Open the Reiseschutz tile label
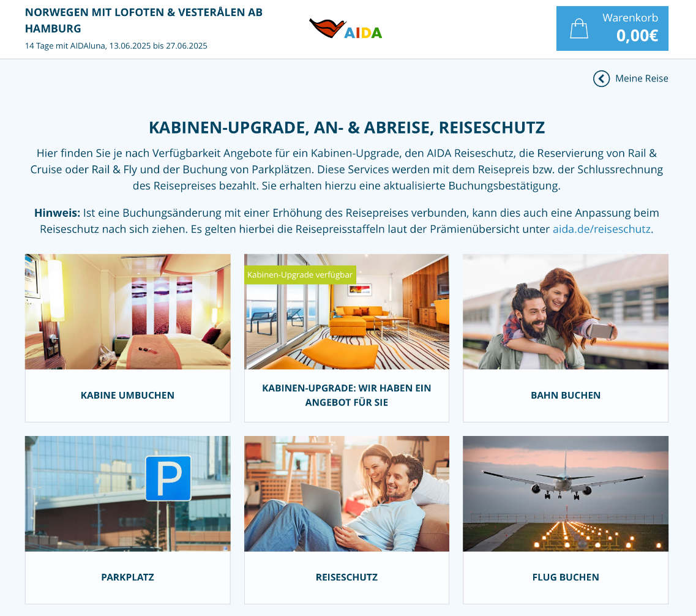Image resolution: width=696 pixels, height=616 pixels. pos(346,577)
